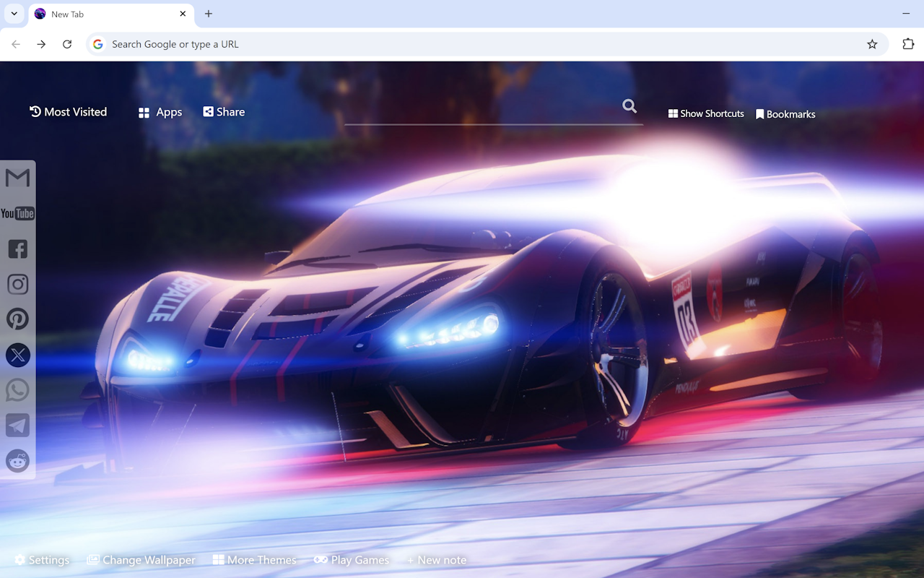The height and width of the screenshot is (578, 924).
Task: Open the browser extensions puzzle icon
Action: pos(907,44)
